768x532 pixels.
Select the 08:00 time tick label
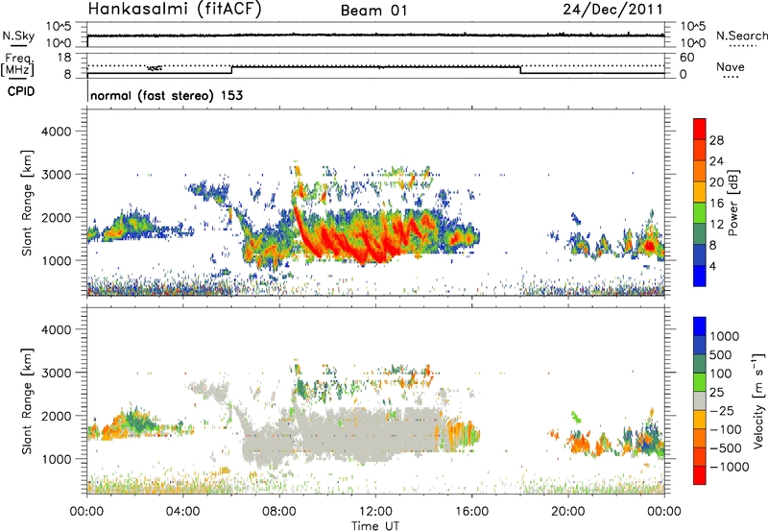tap(279, 512)
